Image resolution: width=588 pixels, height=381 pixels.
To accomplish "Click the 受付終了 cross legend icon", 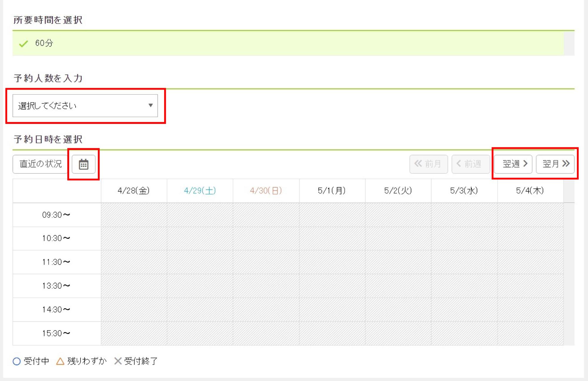I will click(x=118, y=361).
